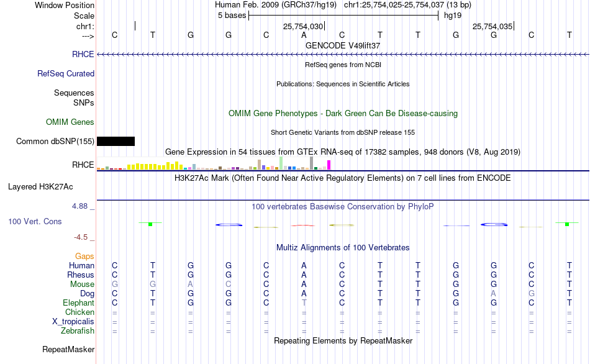Open the Layered H3K27Ac track label
This screenshot has height=364, width=590.
(40, 187)
